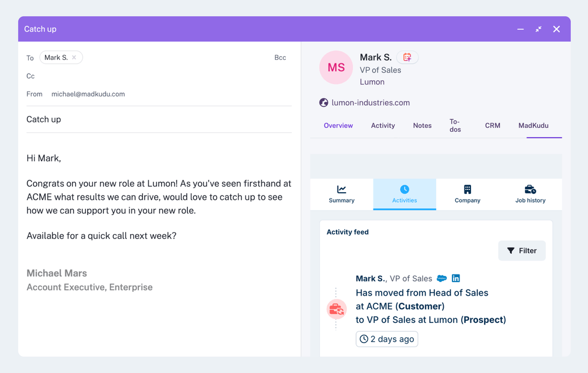Click the collapse arrows icon in header
The width and height of the screenshot is (588, 373).
538,29
